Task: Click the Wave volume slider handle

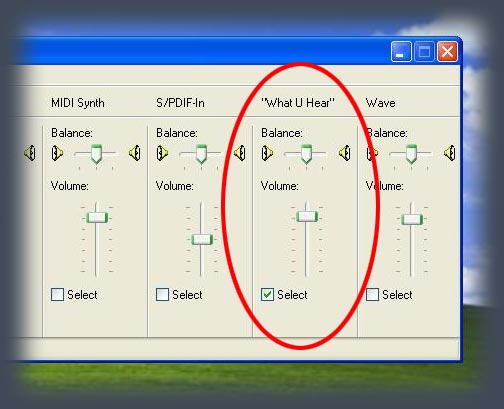Action: (x=412, y=219)
